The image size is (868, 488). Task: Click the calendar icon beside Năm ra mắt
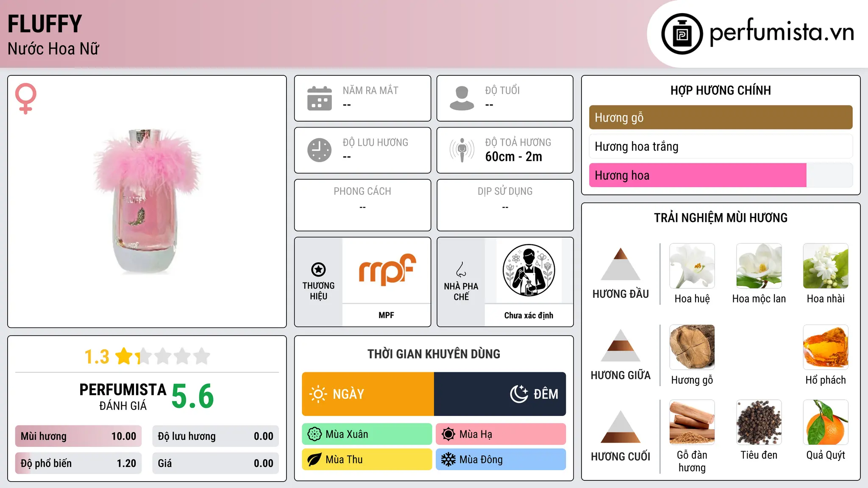pyautogui.click(x=320, y=98)
